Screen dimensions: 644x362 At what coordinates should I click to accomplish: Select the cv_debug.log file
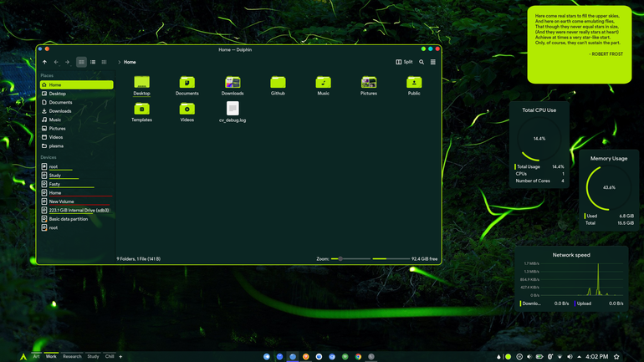click(233, 112)
